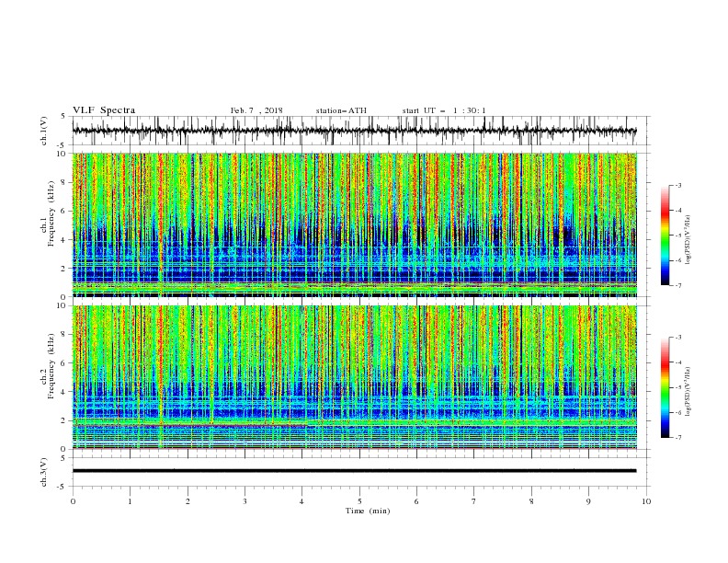Click the time axis end label "10"
The image size is (728, 563).
tap(646, 501)
